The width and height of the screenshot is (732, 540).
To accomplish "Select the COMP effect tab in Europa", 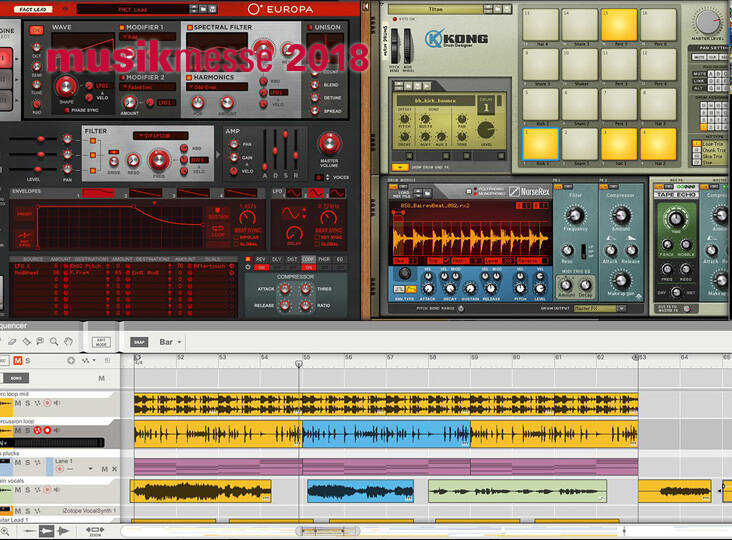I will [x=308, y=259].
